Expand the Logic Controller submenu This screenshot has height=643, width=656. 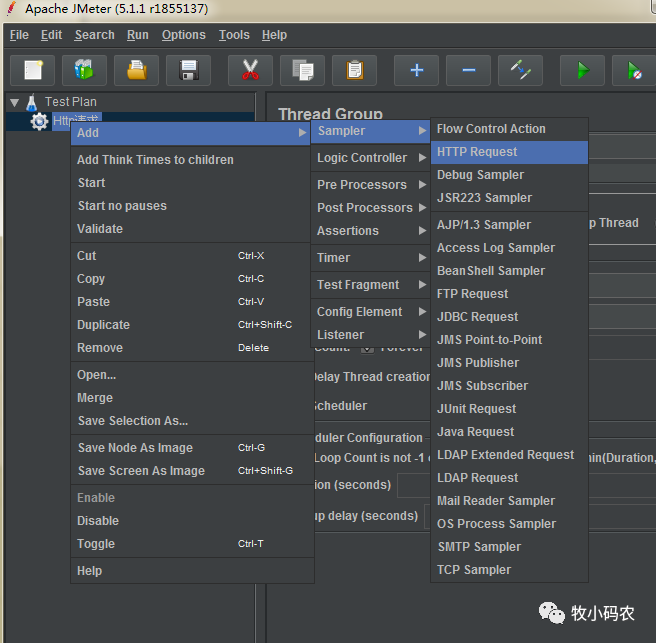pyautogui.click(x=370, y=158)
